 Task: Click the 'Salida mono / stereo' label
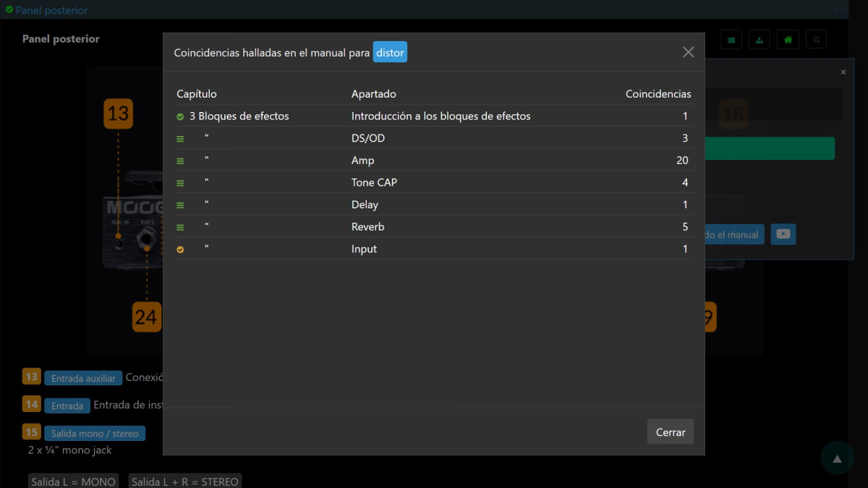95,434
